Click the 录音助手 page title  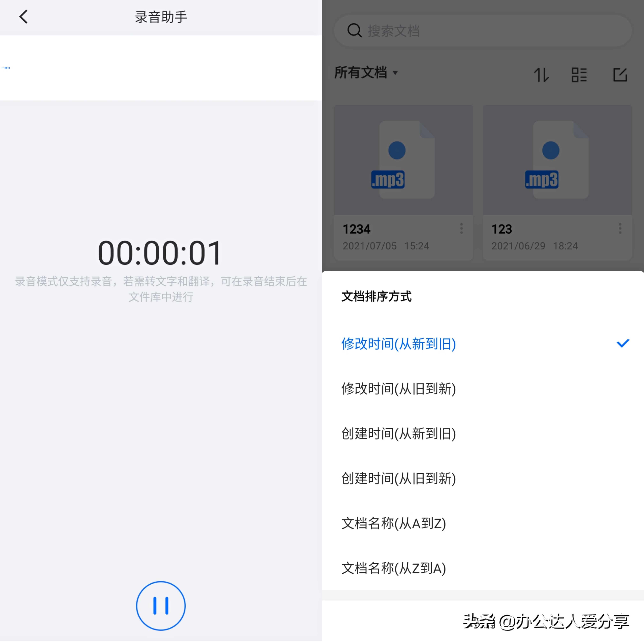[x=161, y=17]
